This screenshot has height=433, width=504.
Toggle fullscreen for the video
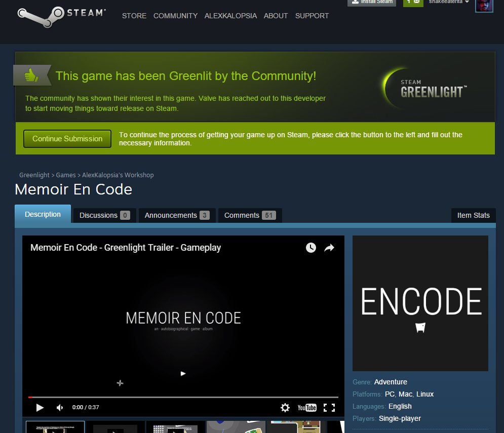329,408
